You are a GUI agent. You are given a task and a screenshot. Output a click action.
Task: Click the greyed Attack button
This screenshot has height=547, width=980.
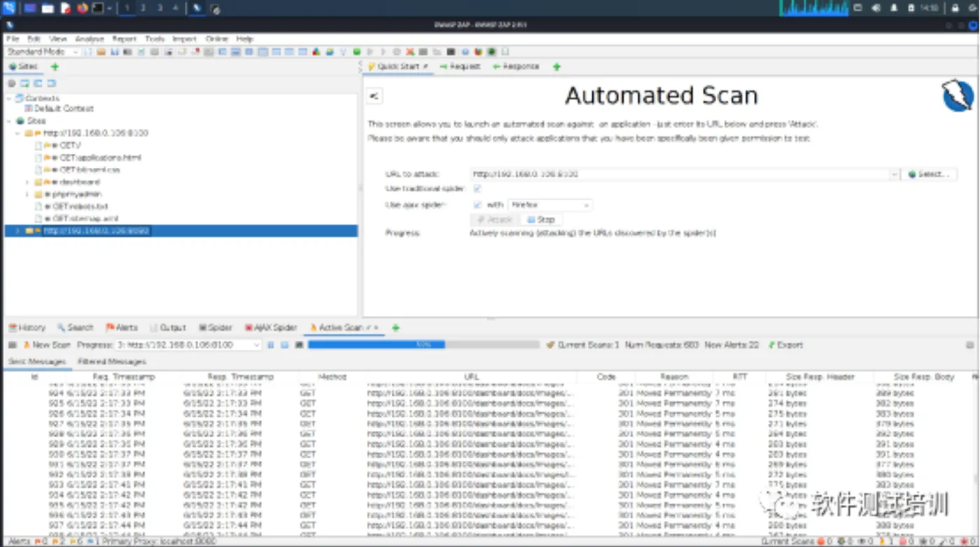point(495,220)
